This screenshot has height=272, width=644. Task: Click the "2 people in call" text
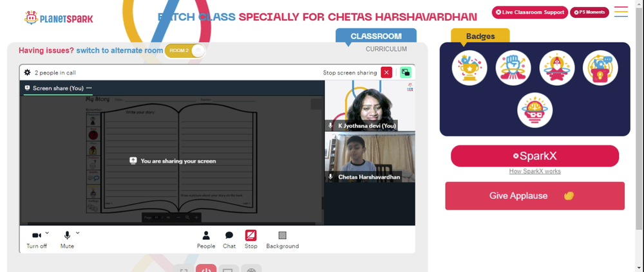(x=55, y=73)
